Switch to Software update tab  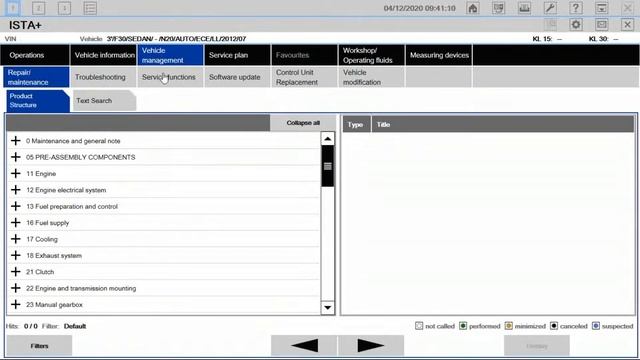tap(237, 77)
